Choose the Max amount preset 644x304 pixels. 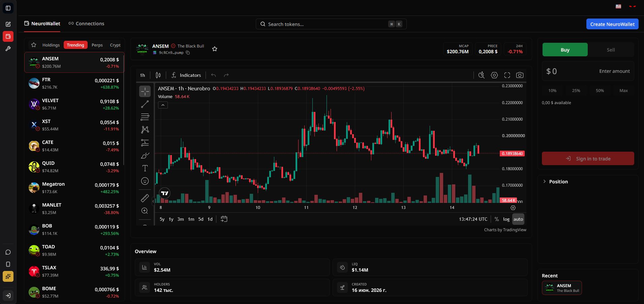click(x=623, y=90)
